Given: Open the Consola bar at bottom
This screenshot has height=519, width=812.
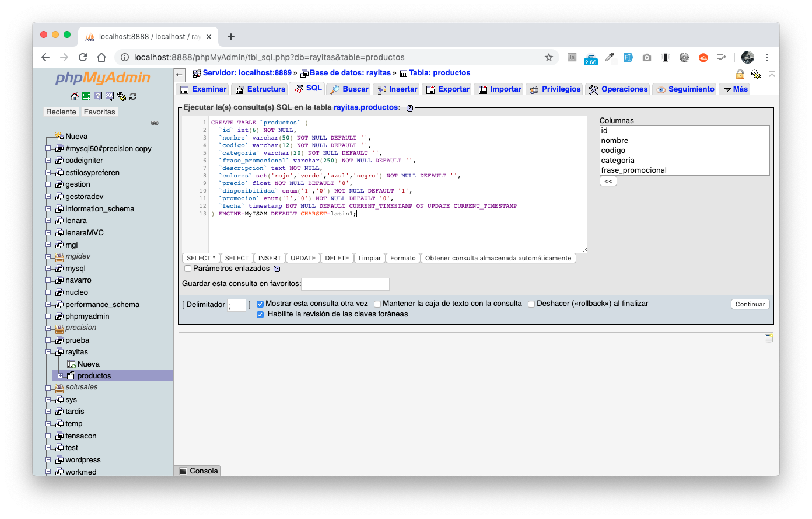Looking at the screenshot, I should tap(198, 471).
